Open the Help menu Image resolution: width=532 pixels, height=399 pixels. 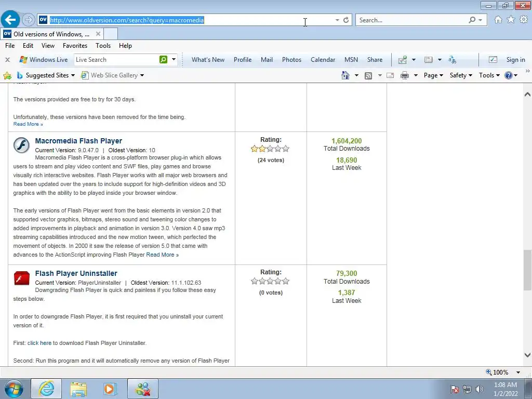tap(125, 46)
